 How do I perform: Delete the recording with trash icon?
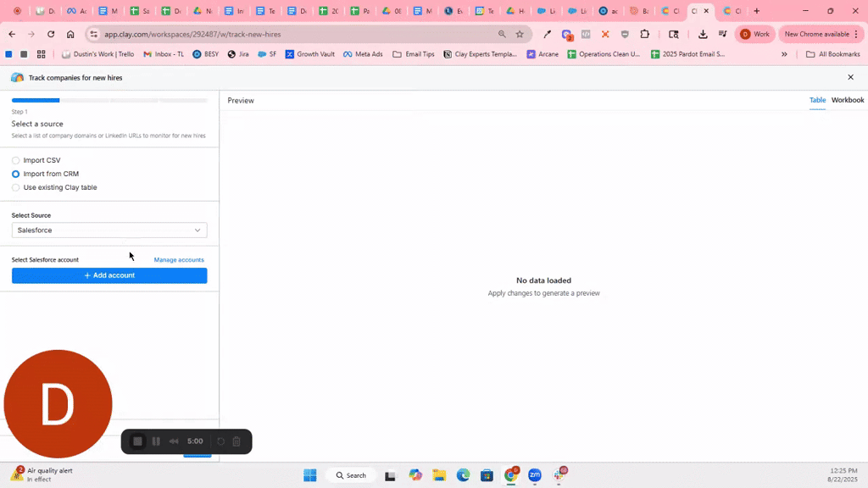236,441
